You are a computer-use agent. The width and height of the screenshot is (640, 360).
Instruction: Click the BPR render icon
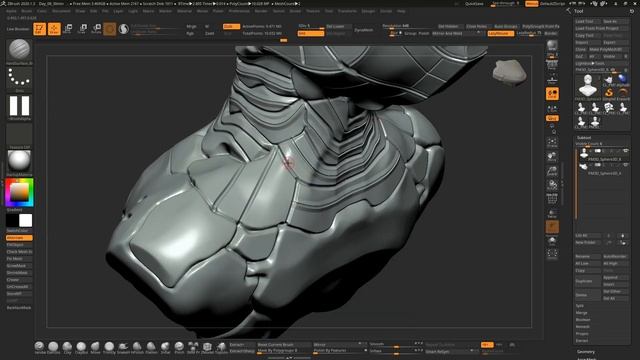552,45
